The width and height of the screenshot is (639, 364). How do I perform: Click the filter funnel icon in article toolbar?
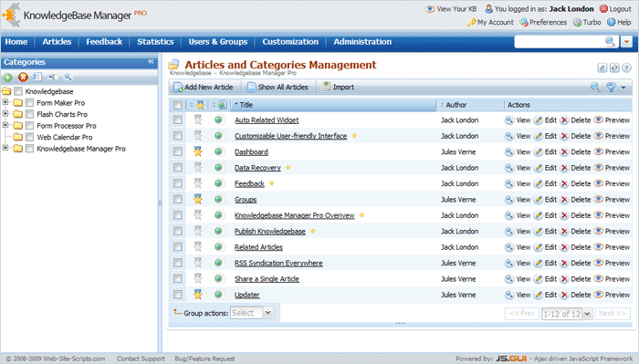(x=611, y=87)
